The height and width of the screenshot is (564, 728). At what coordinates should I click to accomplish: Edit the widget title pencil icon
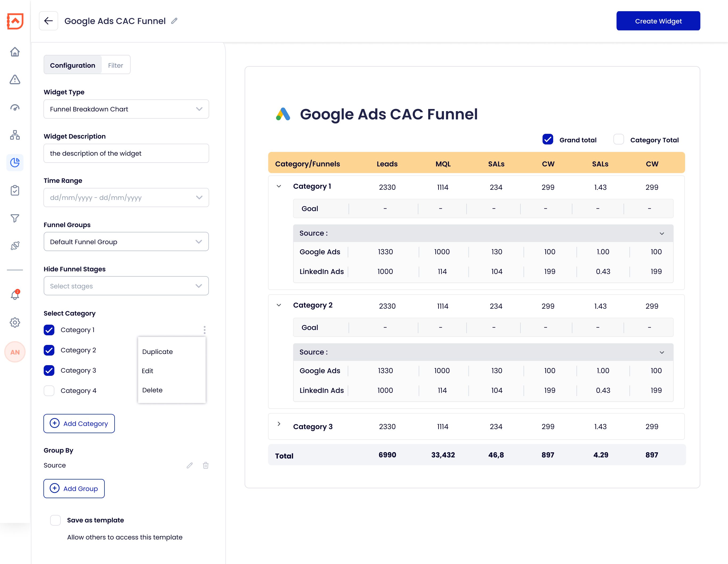[x=174, y=21]
